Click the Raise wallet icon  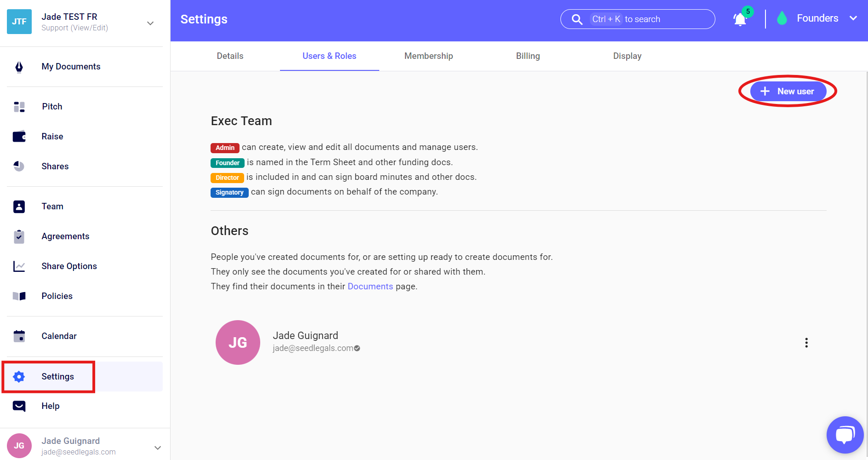tap(19, 137)
